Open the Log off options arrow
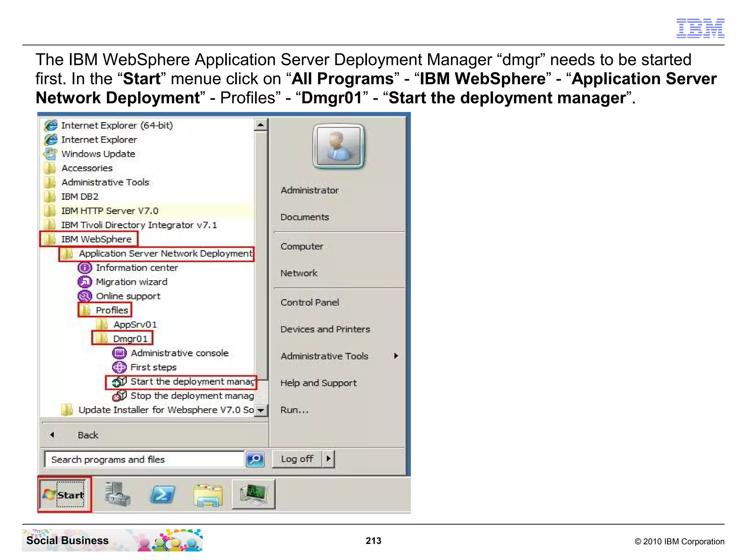The image size is (747, 560). 328,459
